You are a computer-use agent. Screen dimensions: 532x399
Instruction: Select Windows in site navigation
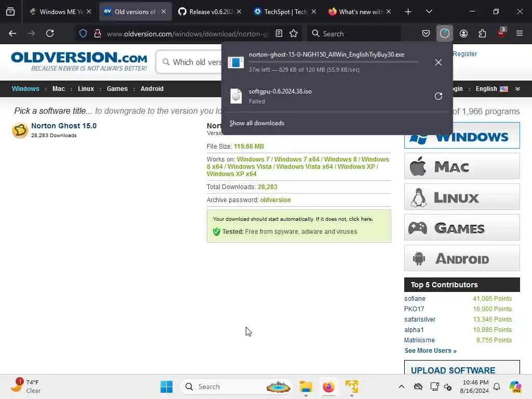[25, 89]
